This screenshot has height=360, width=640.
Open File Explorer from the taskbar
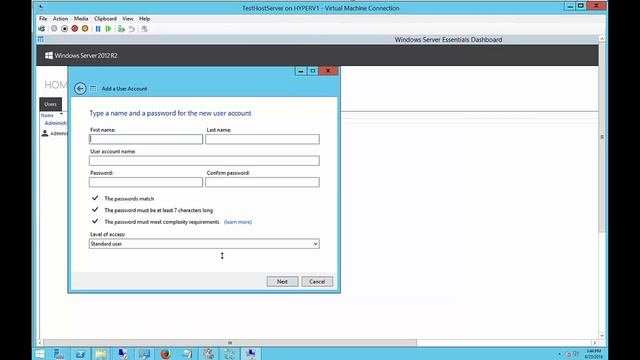(x=101, y=354)
